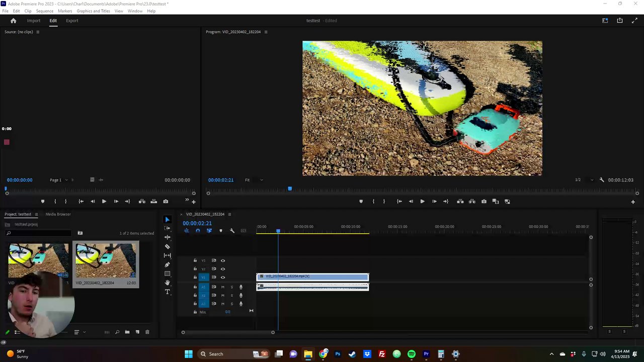Click the Quick Export icon at top right
The height and width of the screenshot is (362, 644).
pyautogui.click(x=620, y=21)
